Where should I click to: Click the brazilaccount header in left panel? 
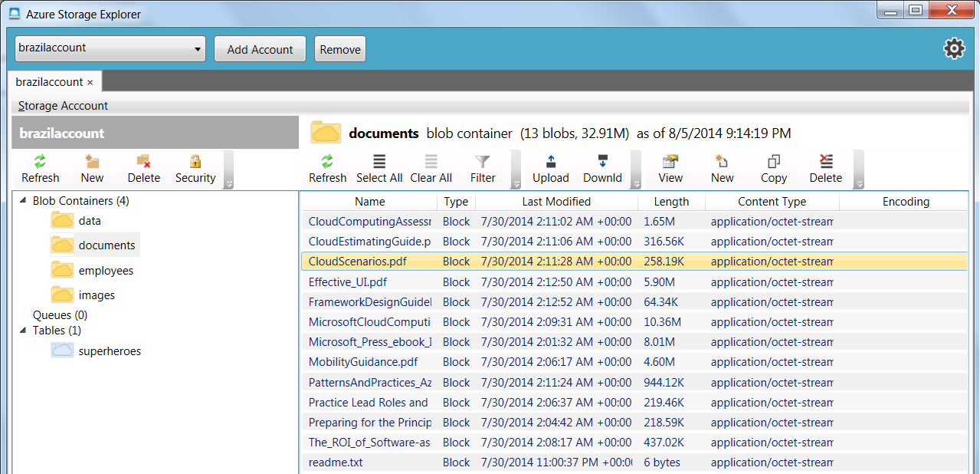coord(155,133)
